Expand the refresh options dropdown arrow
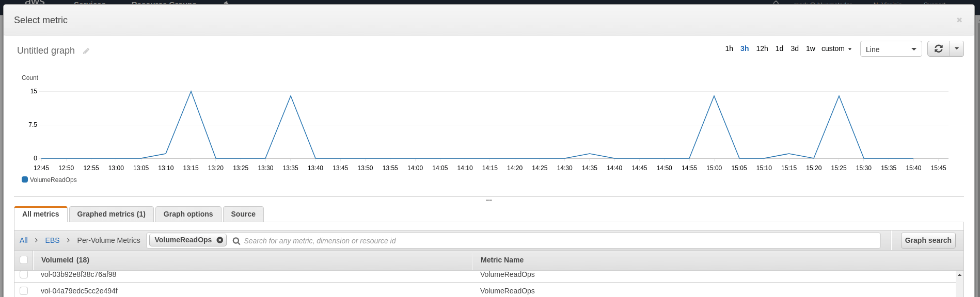Screen dimensions: 980x297 (x=957, y=48)
